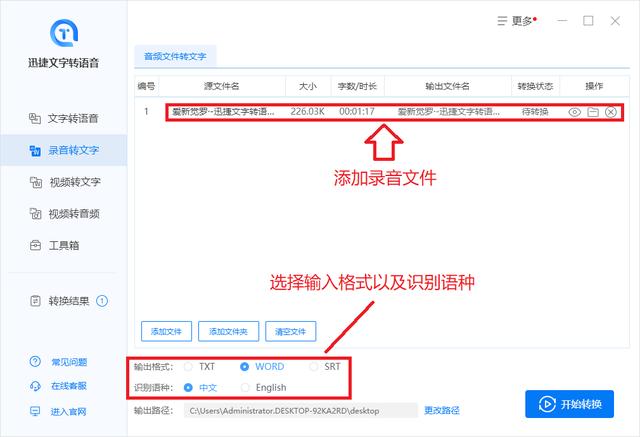
Task: Click the 视频转音频 icon
Action: coord(36,214)
